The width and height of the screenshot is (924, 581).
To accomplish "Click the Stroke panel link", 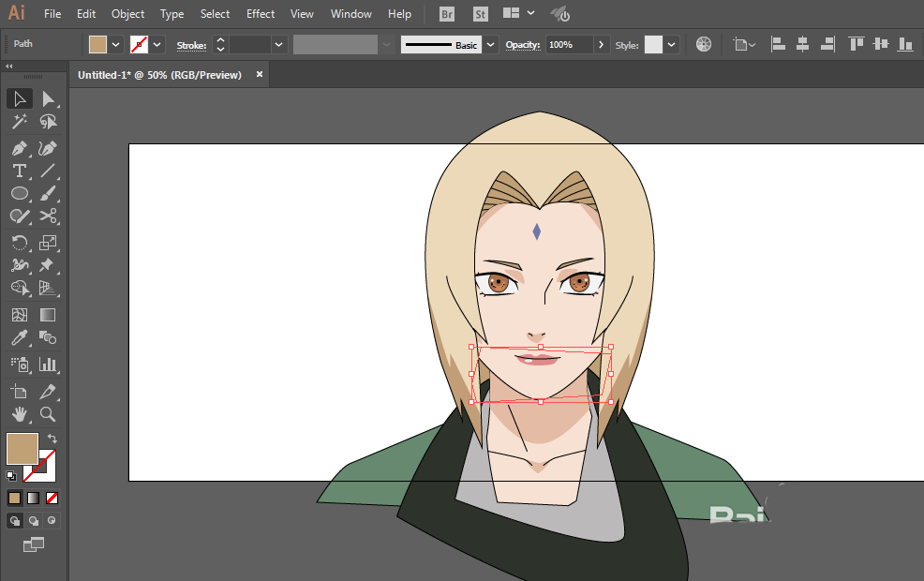I will point(191,45).
